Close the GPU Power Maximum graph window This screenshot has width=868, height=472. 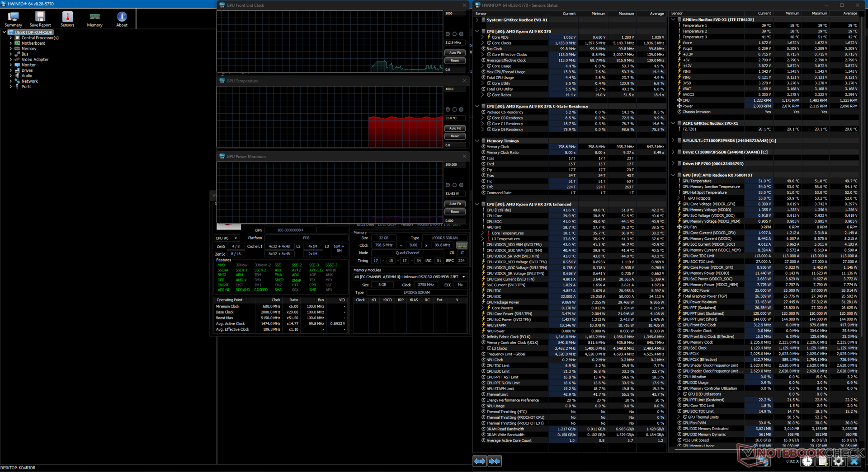pyautogui.click(x=464, y=156)
